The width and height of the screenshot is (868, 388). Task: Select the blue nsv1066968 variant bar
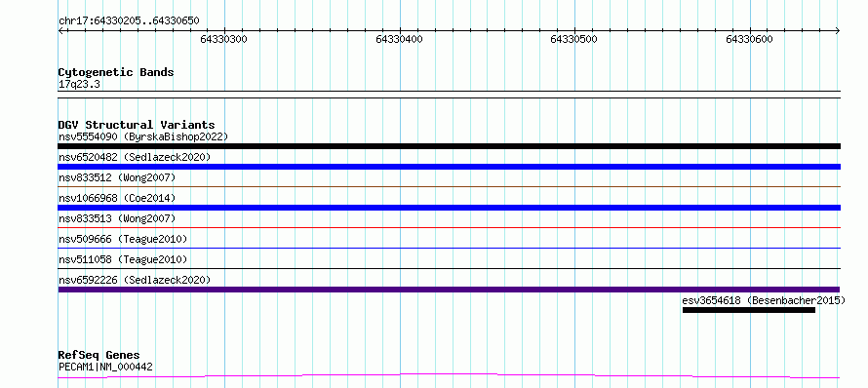point(449,208)
